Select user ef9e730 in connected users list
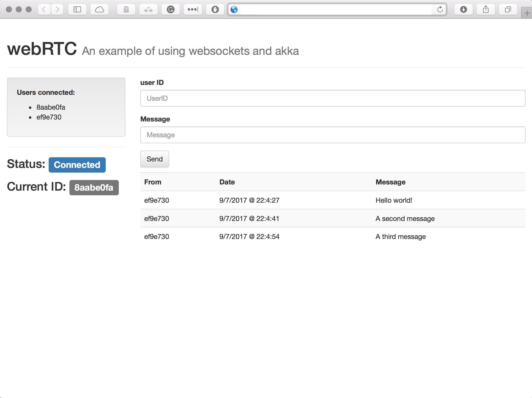532x398 pixels. 49,117
